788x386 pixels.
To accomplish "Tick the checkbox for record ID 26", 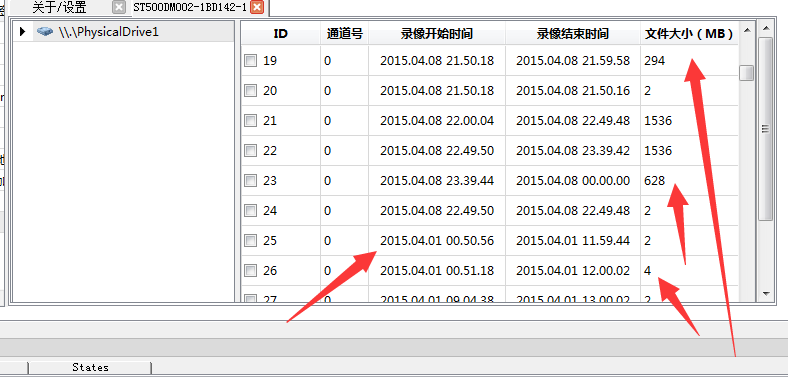I will [x=250, y=271].
